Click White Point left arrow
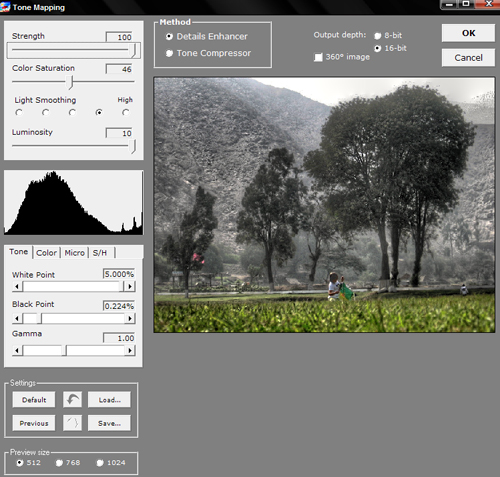Screen dimensions: 500x477 click(x=17, y=286)
